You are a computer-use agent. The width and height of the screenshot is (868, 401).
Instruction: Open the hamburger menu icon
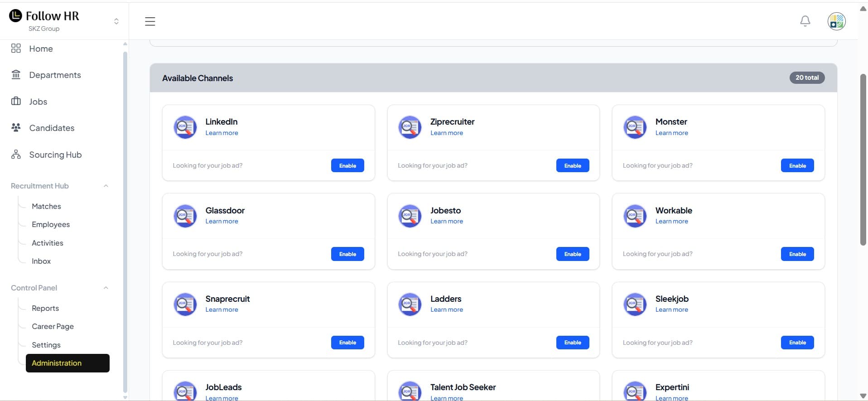pos(150,21)
